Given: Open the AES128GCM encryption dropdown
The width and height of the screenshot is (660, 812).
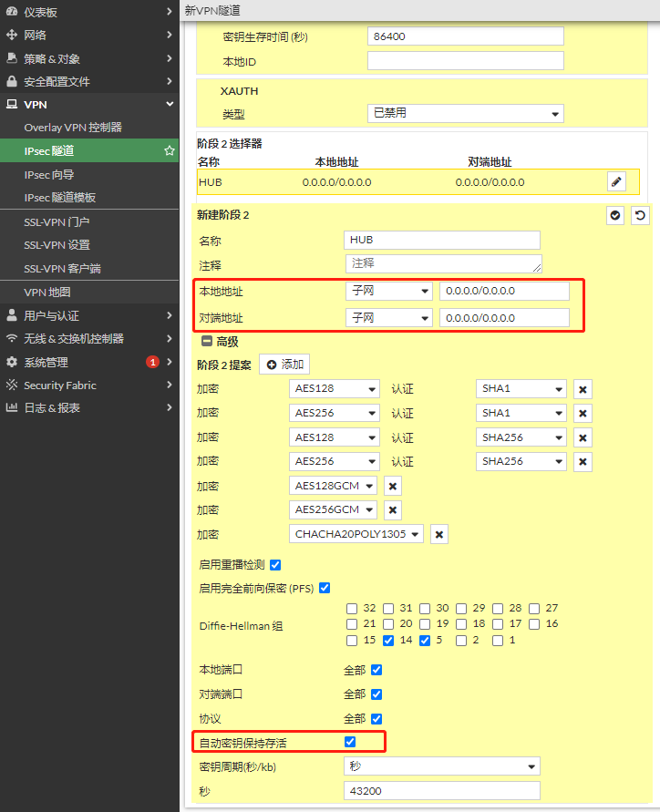Looking at the screenshot, I should [333, 486].
